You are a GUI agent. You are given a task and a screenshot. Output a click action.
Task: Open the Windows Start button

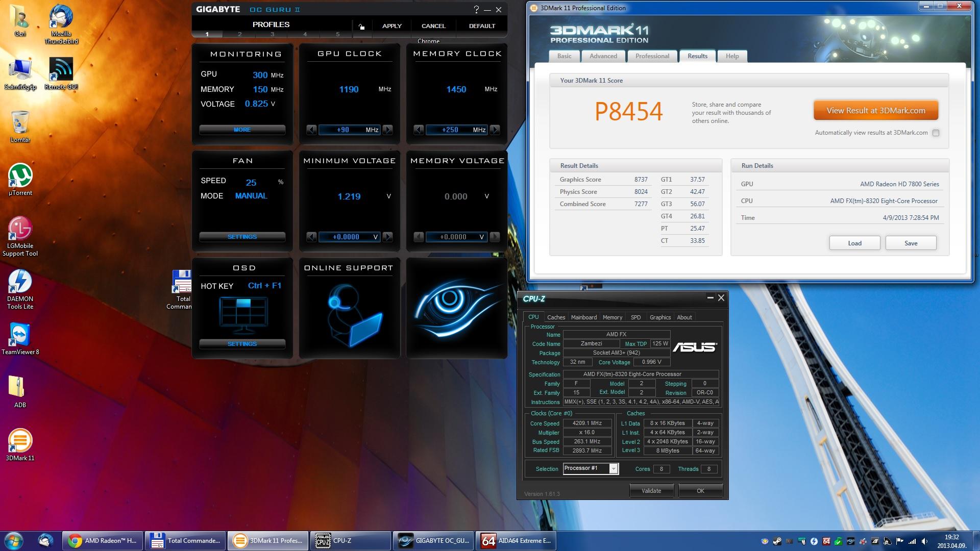(x=13, y=541)
